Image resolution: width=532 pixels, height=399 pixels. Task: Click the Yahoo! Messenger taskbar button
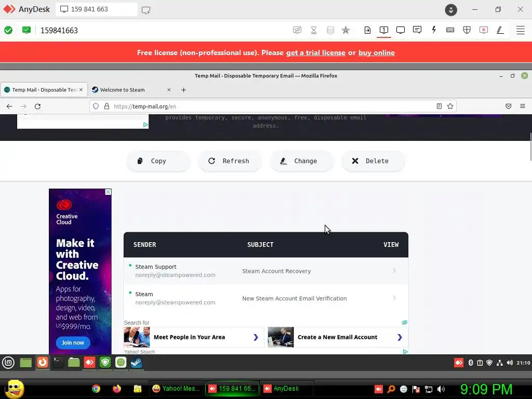176,389
